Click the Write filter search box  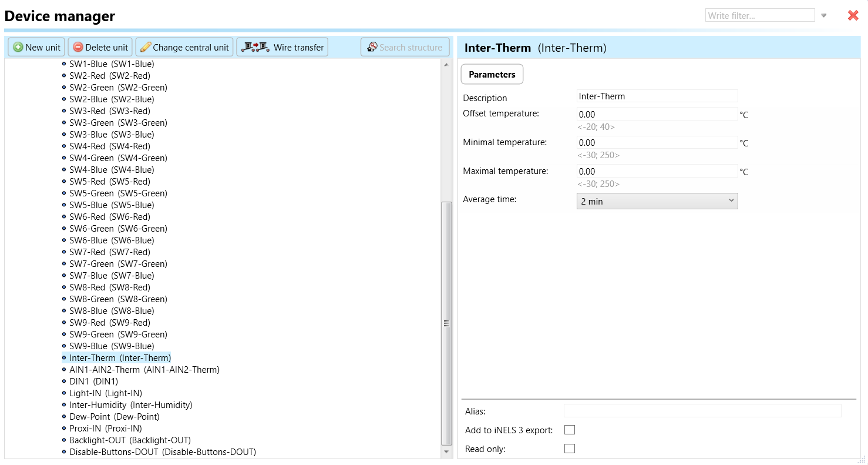pyautogui.click(x=759, y=16)
